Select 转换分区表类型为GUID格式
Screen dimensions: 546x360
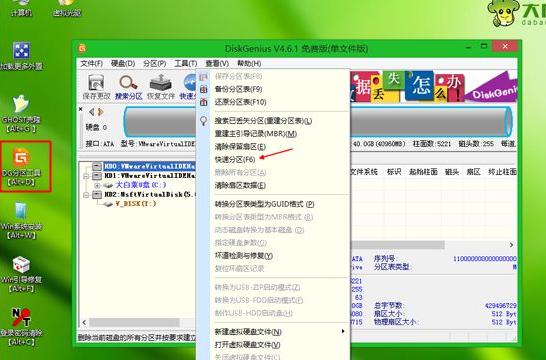pos(264,204)
